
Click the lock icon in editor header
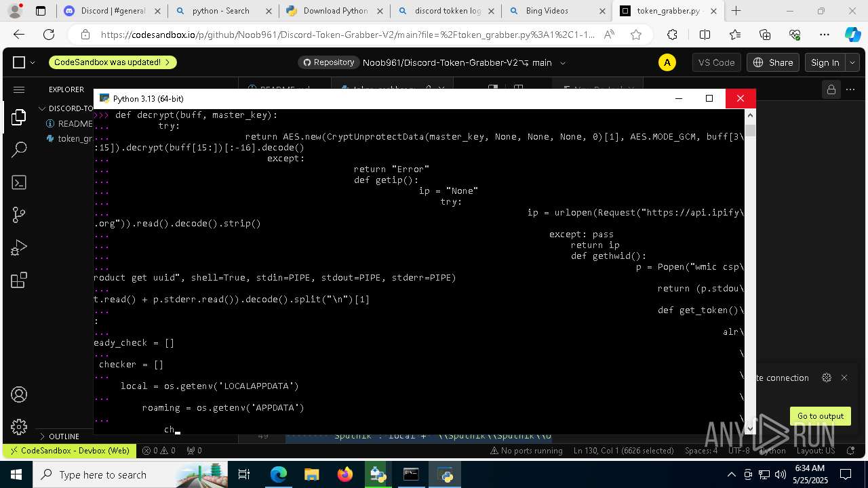tap(830, 89)
